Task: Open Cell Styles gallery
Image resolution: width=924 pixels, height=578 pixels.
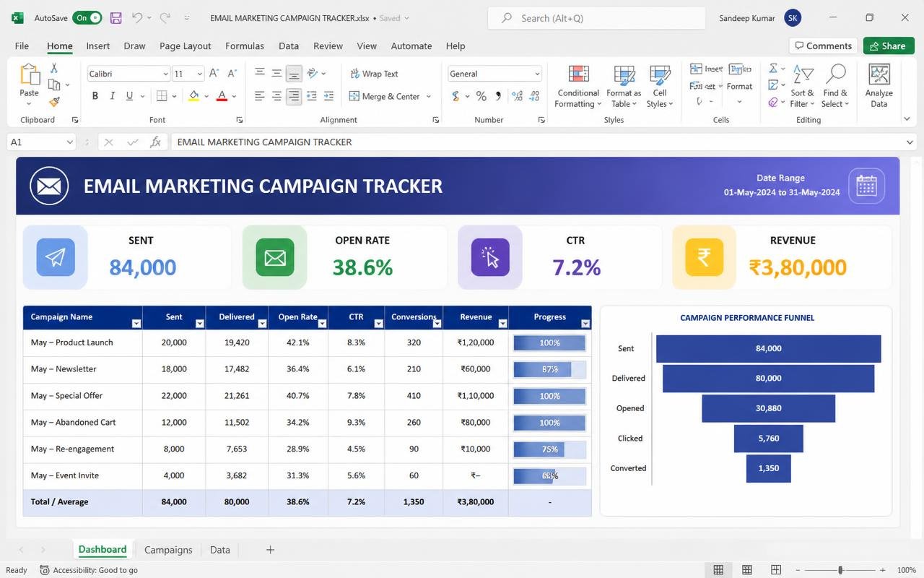Action: pyautogui.click(x=660, y=86)
